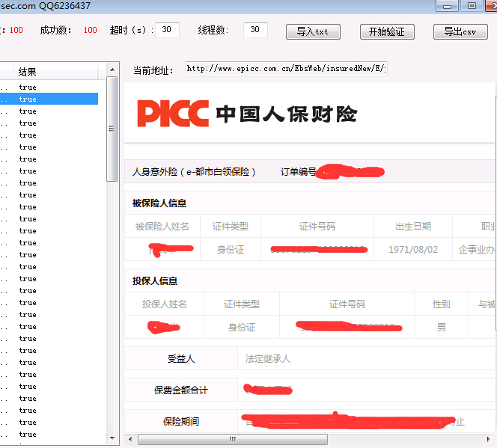Click the result list vertical scrollbar thumb
The height and width of the screenshot is (448, 497).
[112, 129]
